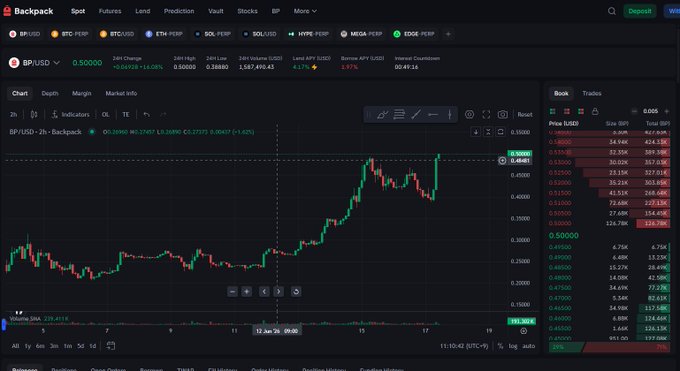Viewport: 680px width, 371px height.
Task: Open the Futures navigation item
Action: [110, 11]
